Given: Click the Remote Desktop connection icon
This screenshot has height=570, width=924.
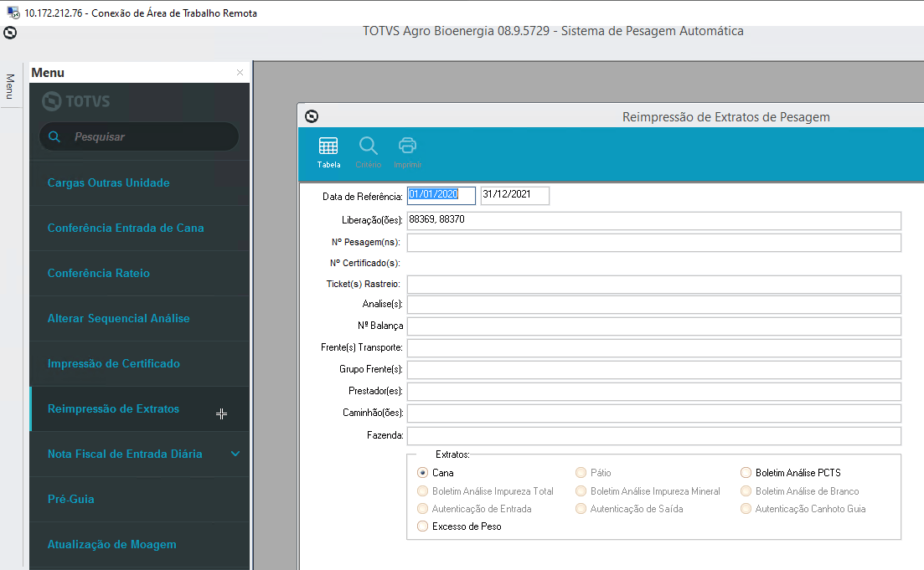Looking at the screenshot, I should coord(13,13).
